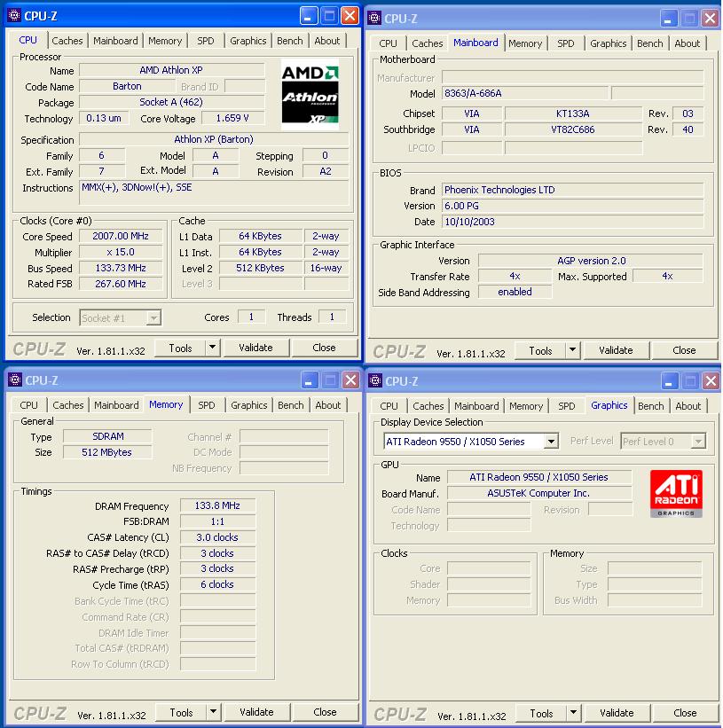Click the Southbridge model VT82C686

coord(573,130)
